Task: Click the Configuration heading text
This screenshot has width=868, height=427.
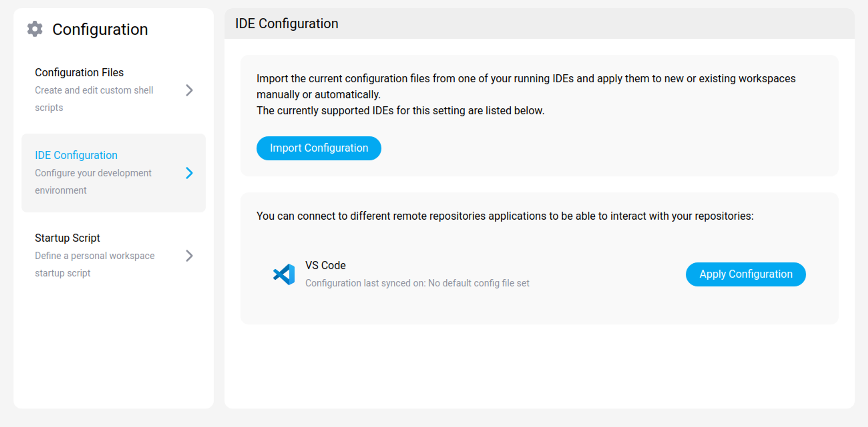Action: click(x=100, y=29)
